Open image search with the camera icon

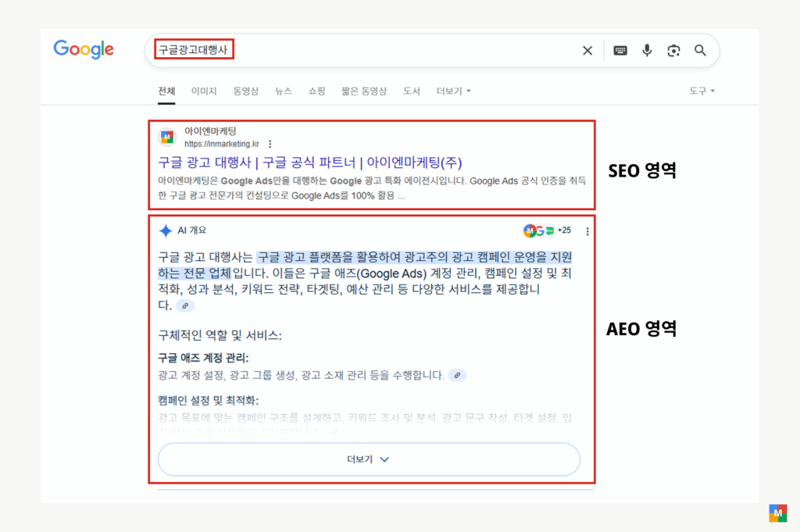point(673,51)
